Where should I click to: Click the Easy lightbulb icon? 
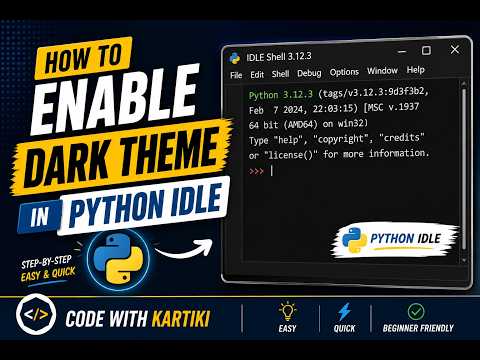tap(287, 312)
